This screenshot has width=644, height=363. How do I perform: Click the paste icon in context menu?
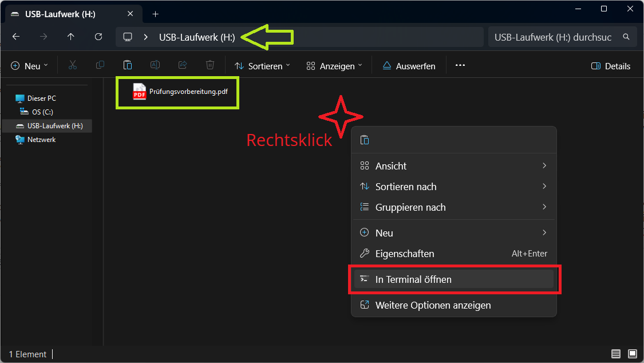[365, 140]
